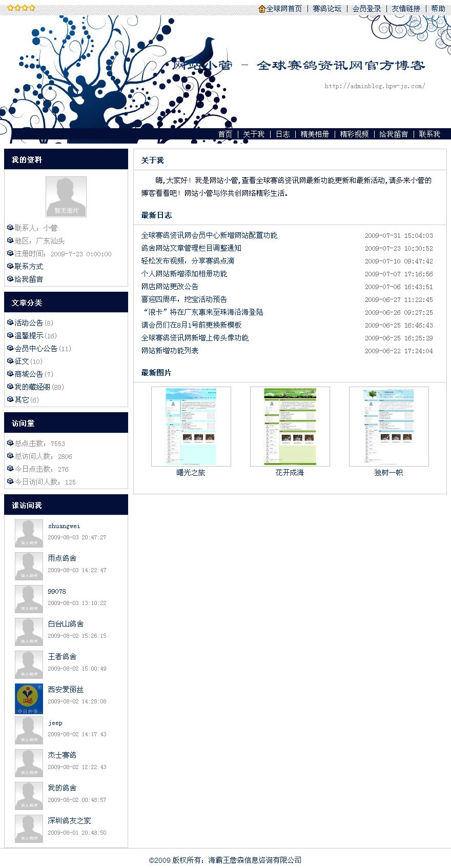Image resolution: width=451 pixels, height=868 pixels.
Task: Click the cube icon beside 温馨提示
Action: tap(10, 335)
